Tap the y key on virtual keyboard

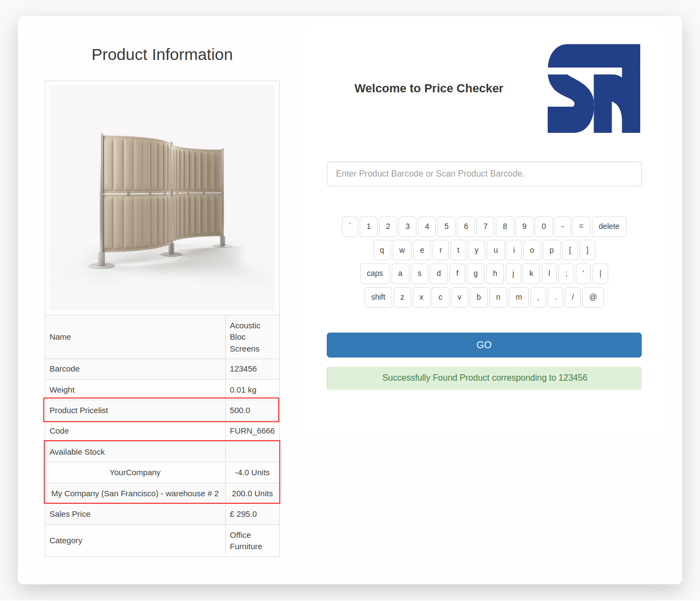(476, 251)
